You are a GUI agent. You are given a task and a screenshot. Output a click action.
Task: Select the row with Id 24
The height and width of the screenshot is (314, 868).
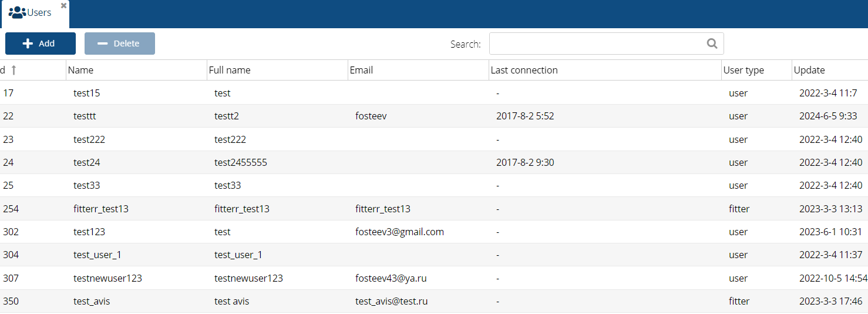pos(8,162)
